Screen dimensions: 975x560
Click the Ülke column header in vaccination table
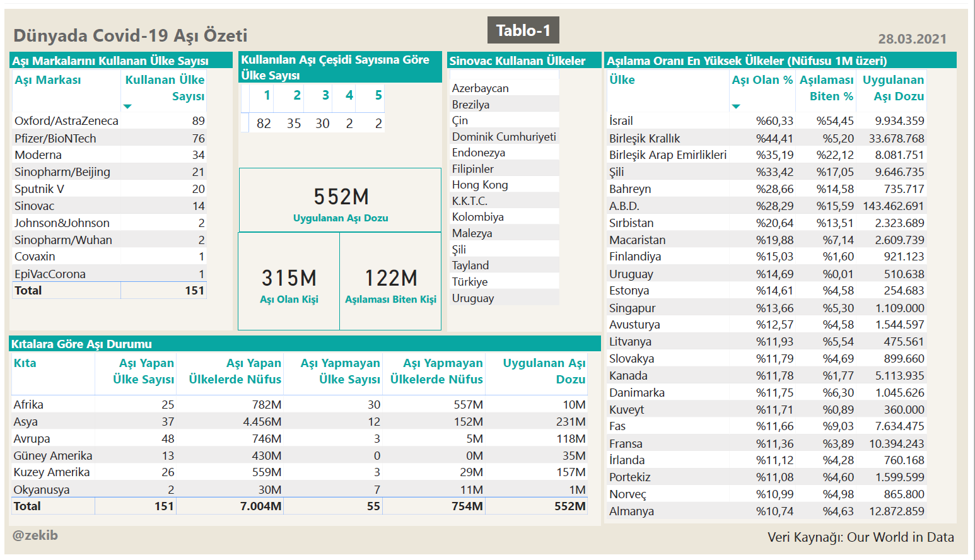coord(622,80)
